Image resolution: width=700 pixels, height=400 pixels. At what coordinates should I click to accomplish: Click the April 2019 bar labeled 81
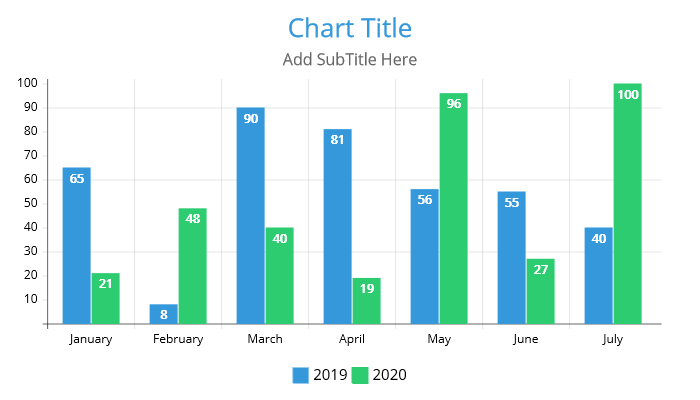338,226
